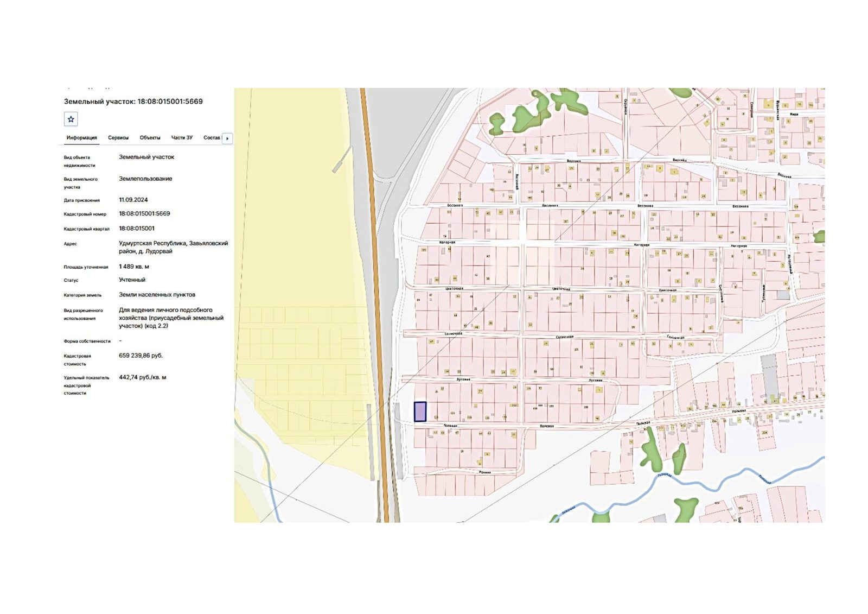Viewport: 868px width, 614px height.
Task: Click the cadastral number value 18:08:015001:5669
Action: point(144,214)
